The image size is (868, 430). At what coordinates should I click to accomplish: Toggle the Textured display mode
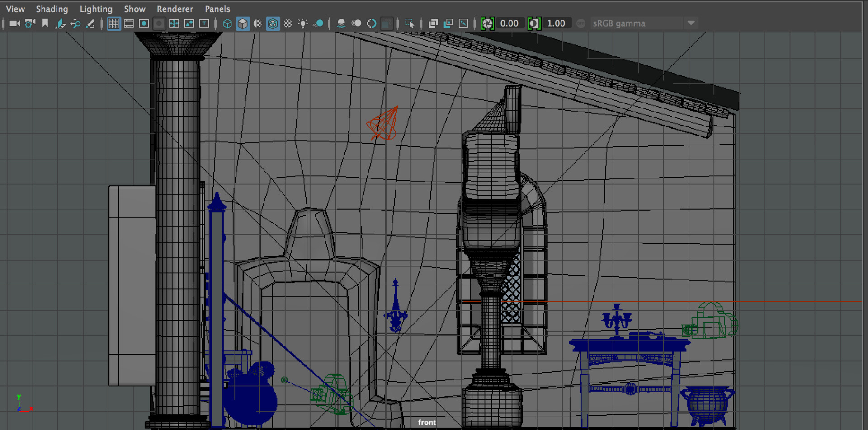[x=288, y=23]
